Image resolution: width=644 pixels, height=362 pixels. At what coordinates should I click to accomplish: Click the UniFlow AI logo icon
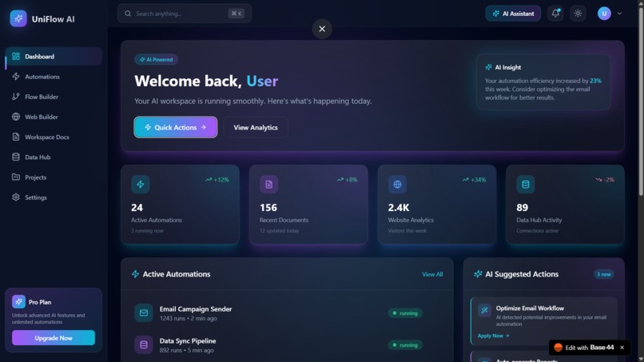tap(18, 18)
